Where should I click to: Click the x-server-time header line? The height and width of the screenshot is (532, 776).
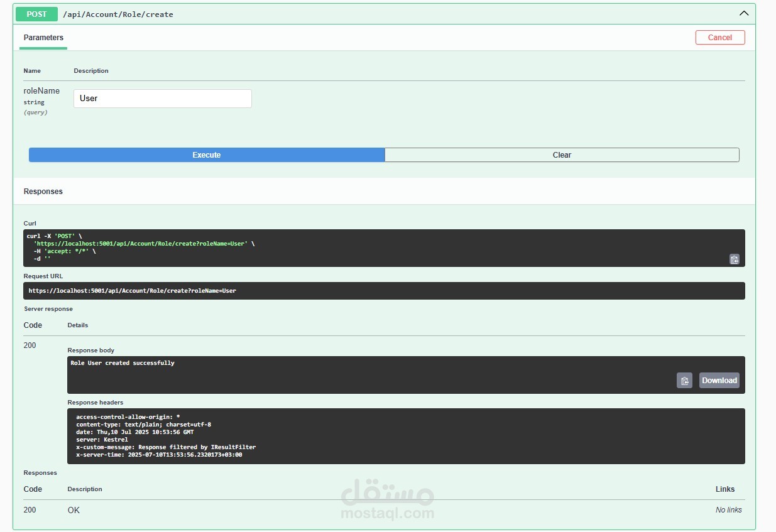click(x=159, y=455)
